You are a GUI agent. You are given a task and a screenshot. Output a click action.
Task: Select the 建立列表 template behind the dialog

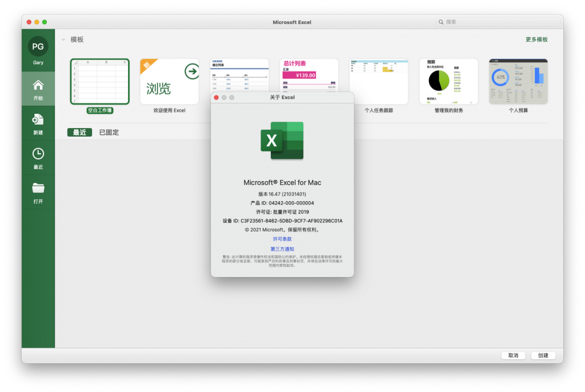point(239,75)
